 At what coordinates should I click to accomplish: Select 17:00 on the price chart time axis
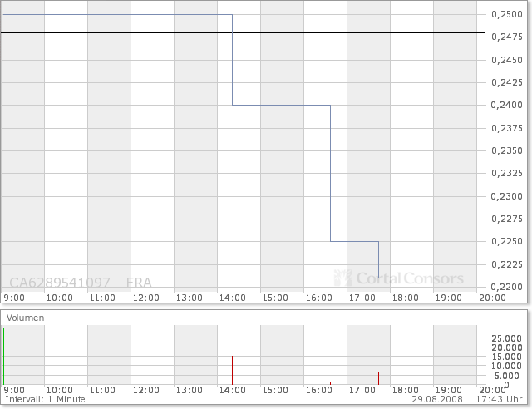(x=362, y=298)
